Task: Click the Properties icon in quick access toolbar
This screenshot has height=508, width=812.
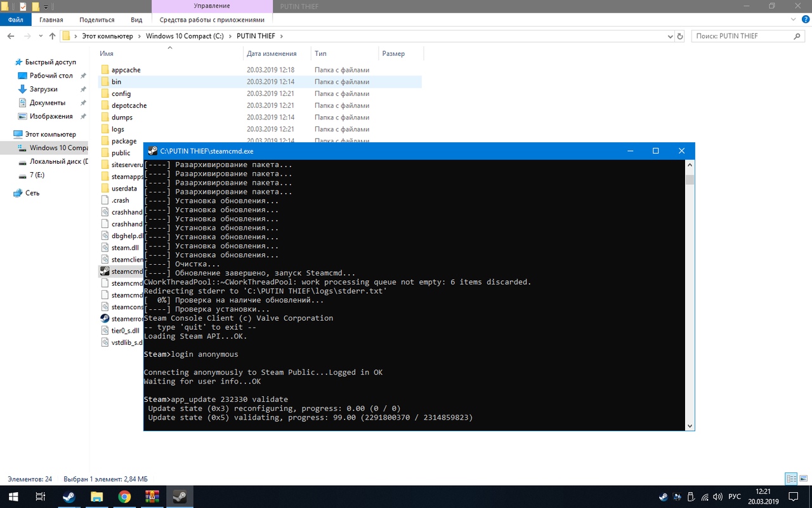Action: 23,6
